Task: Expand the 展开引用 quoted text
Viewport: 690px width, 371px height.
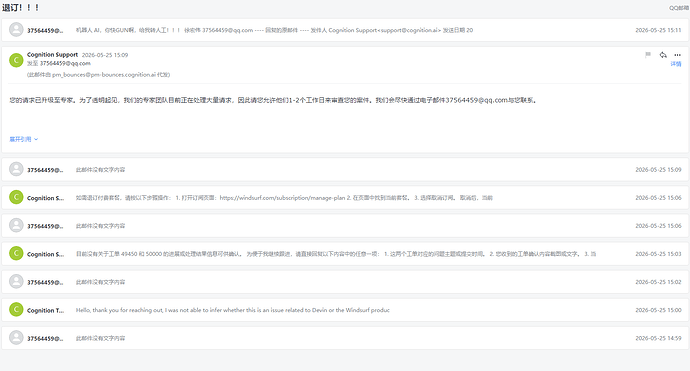Action: (x=24, y=139)
